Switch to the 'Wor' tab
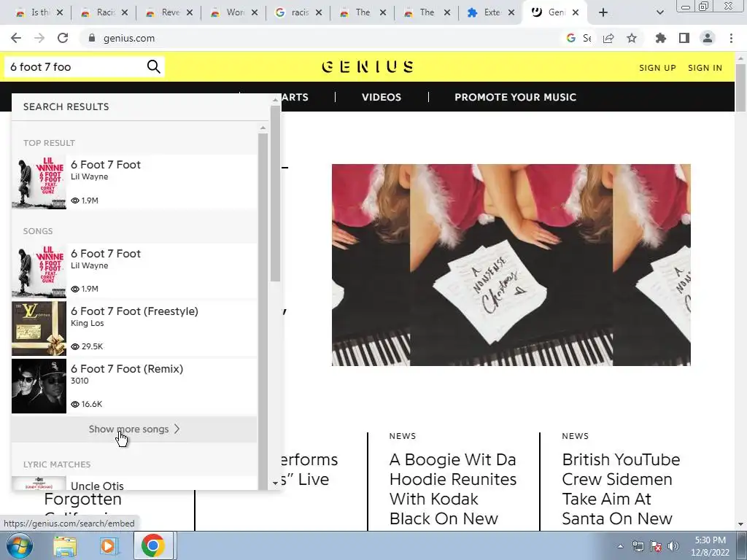Image resolution: width=747 pixels, height=560 pixels. click(x=234, y=12)
